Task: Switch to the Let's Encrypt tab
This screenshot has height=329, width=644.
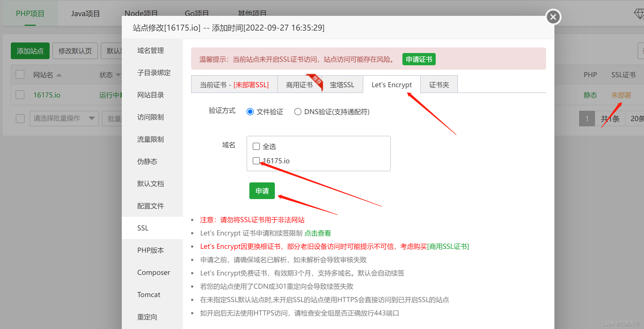Action: (x=391, y=85)
